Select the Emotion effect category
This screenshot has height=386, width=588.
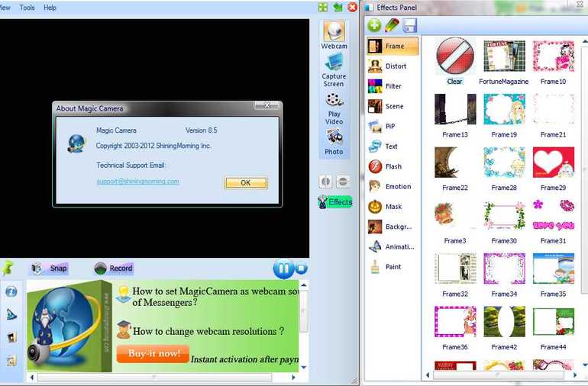coord(393,187)
